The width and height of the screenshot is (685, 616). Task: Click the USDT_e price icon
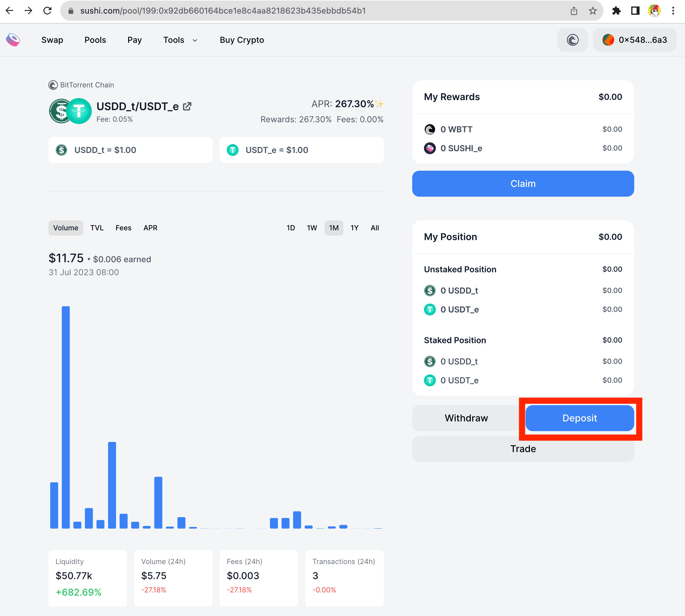[x=232, y=150]
